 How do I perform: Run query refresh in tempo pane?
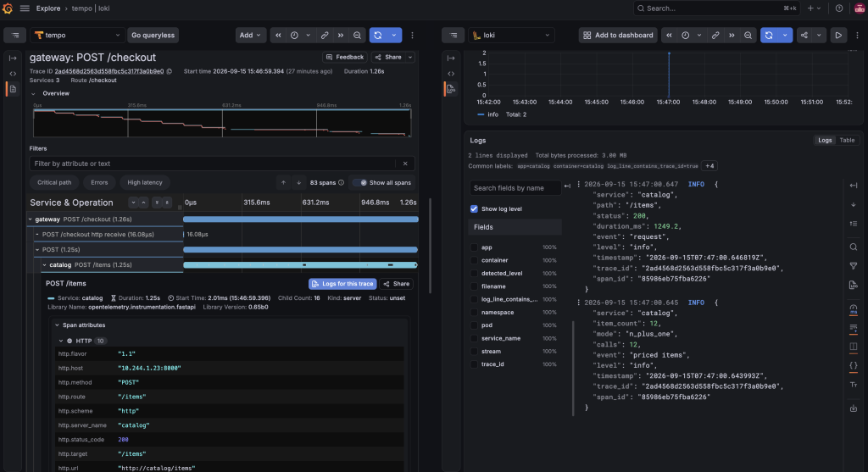[378, 35]
